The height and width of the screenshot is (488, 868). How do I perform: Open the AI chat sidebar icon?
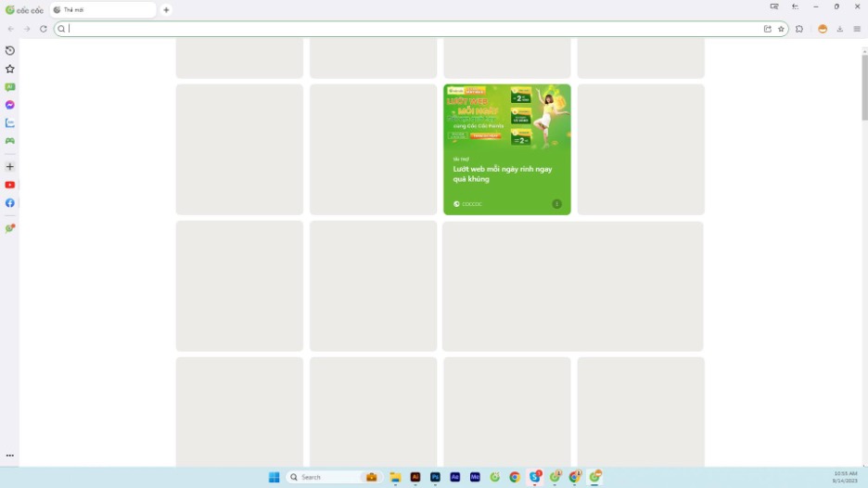(10, 87)
